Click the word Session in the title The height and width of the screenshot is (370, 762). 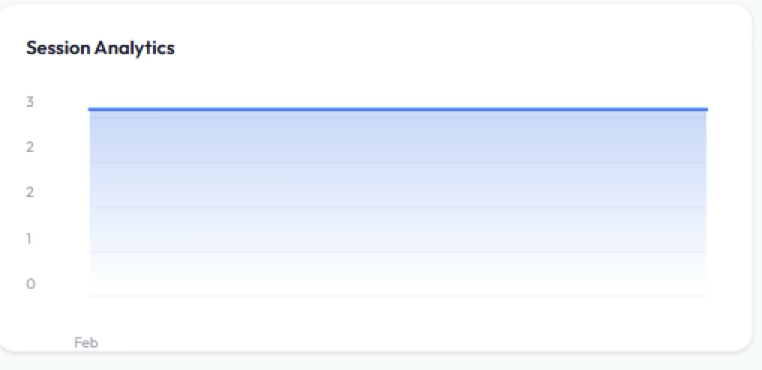pos(58,48)
